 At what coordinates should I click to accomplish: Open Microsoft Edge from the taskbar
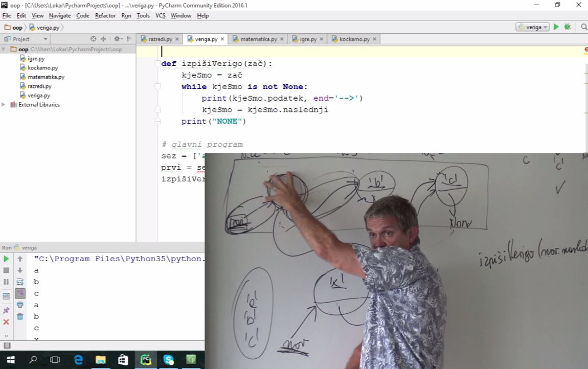78,360
